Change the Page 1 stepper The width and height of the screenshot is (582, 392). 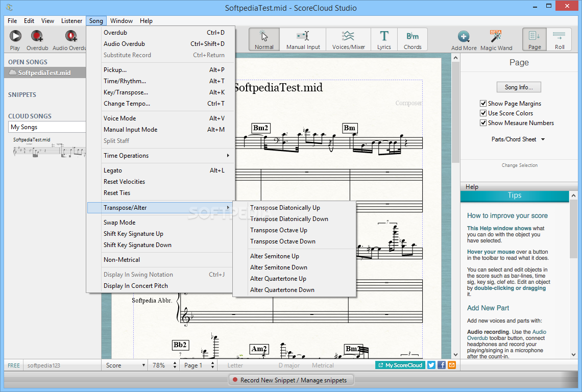(212, 365)
